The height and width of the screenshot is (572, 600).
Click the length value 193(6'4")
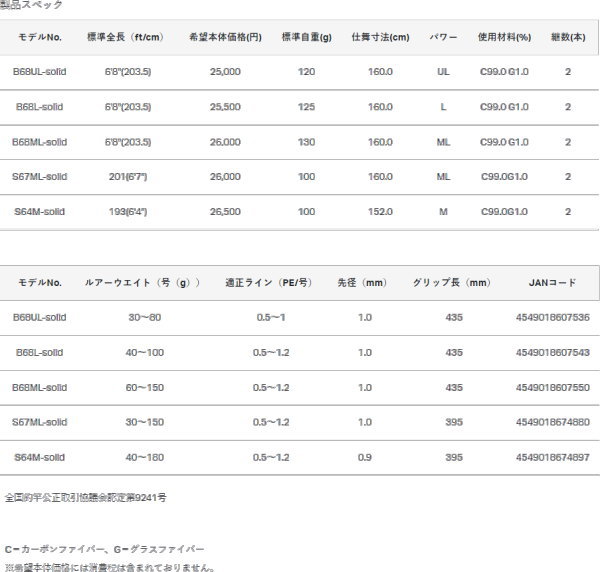point(128,212)
